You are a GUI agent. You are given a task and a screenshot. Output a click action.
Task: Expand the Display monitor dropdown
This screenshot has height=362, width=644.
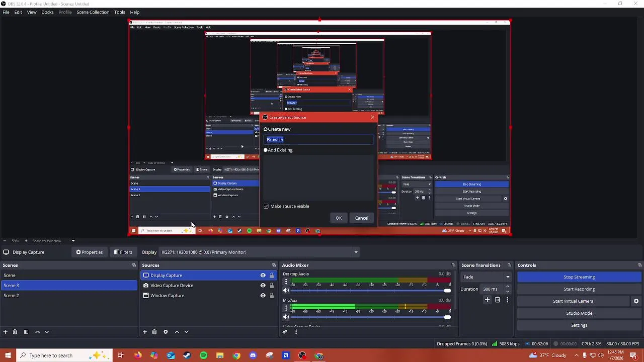point(356,252)
